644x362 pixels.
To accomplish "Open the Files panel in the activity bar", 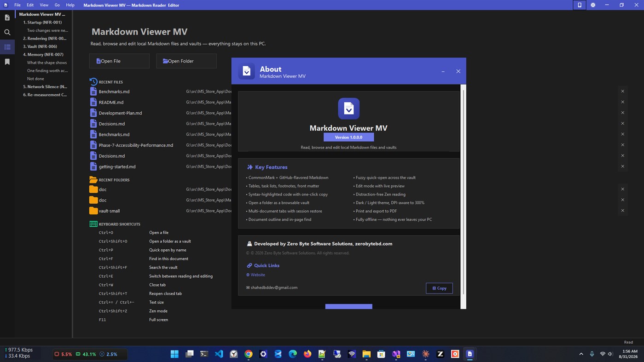I will 7,17.
